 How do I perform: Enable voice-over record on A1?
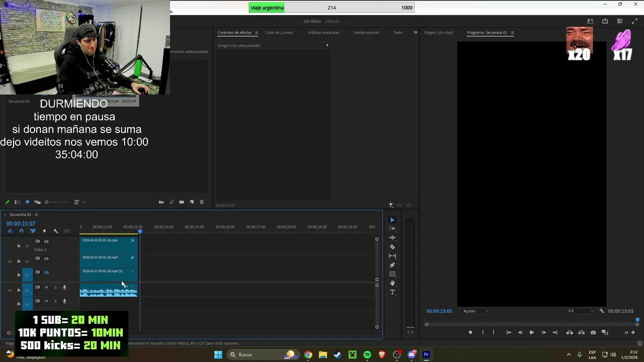(x=64, y=287)
